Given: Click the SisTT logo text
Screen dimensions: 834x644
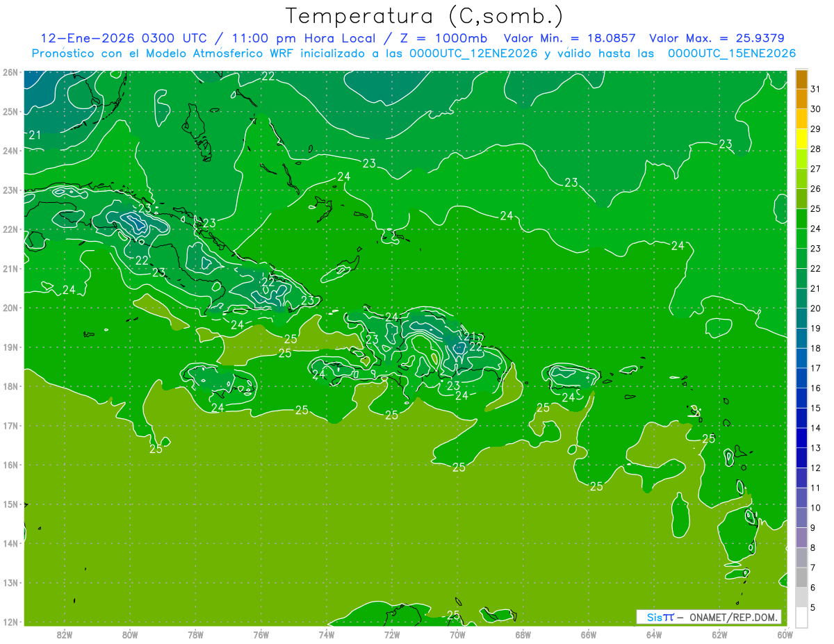Looking at the screenshot, I should pyautogui.click(x=660, y=617).
